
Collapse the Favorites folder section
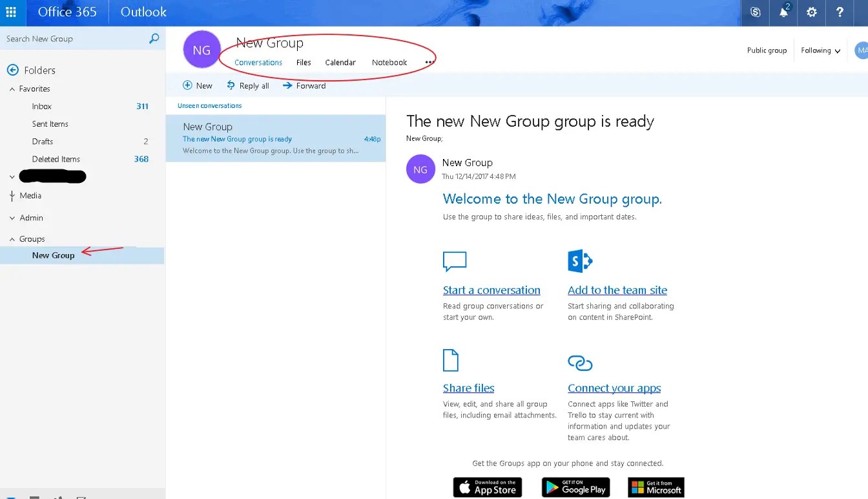11,89
